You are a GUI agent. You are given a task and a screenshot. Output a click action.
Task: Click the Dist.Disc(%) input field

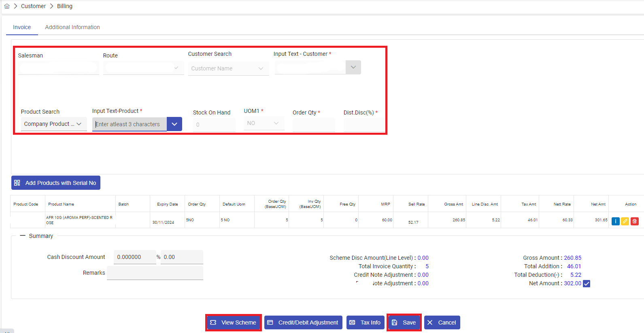(x=364, y=125)
